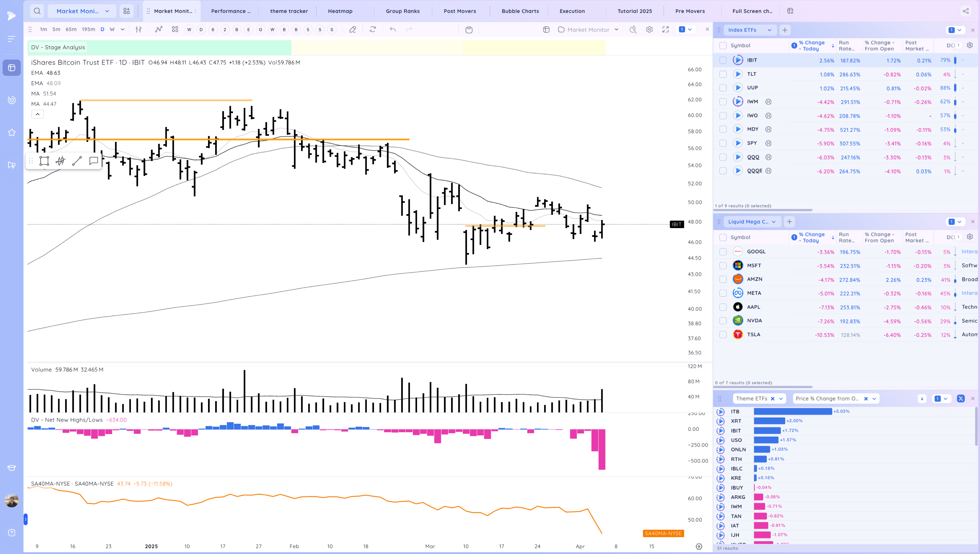The image size is (980, 554).
Task: Open the Bubble Charts tab
Action: [520, 11]
